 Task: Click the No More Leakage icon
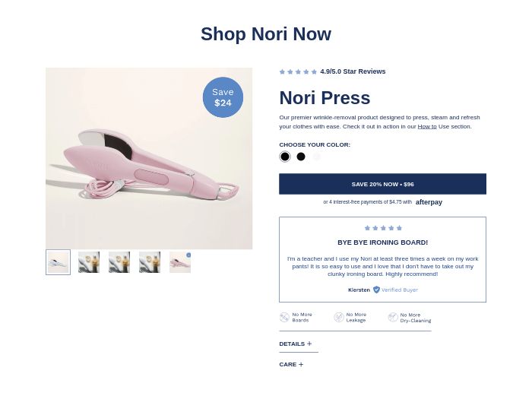(339, 317)
